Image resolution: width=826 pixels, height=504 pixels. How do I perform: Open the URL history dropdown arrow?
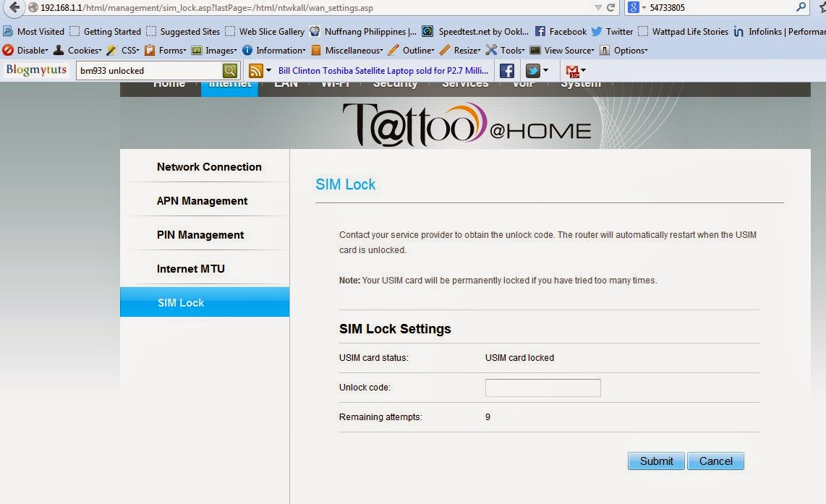tap(598, 8)
